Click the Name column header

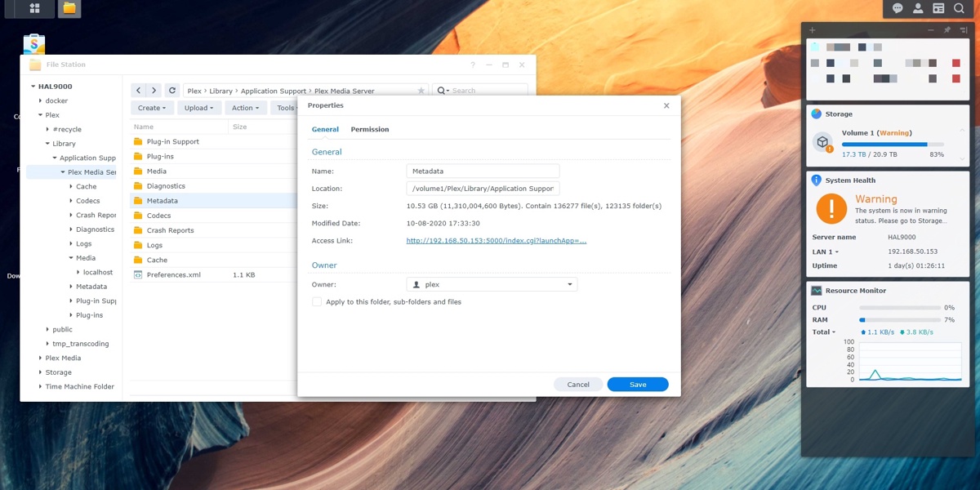[x=179, y=127]
